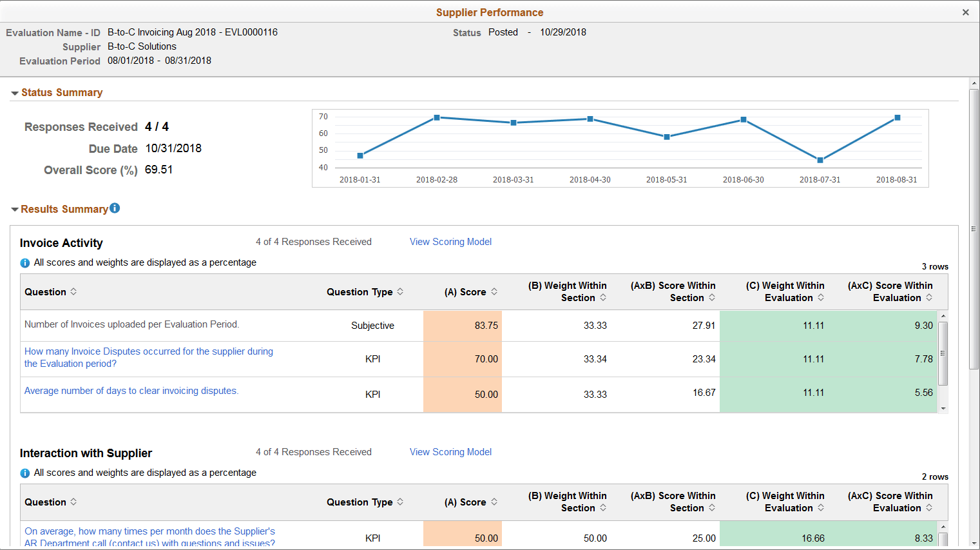Open View Scoring Model for Invoice Activity
Image resolution: width=980 pixels, height=550 pixels.
[450, 241]
